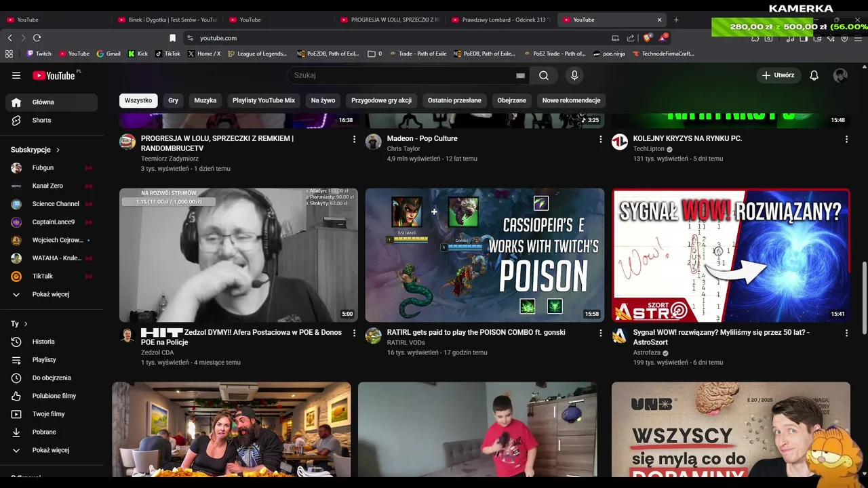Open Fubgun subscription channel
The width and height of the screenshot is (868, 488).
tap(52, 167)
